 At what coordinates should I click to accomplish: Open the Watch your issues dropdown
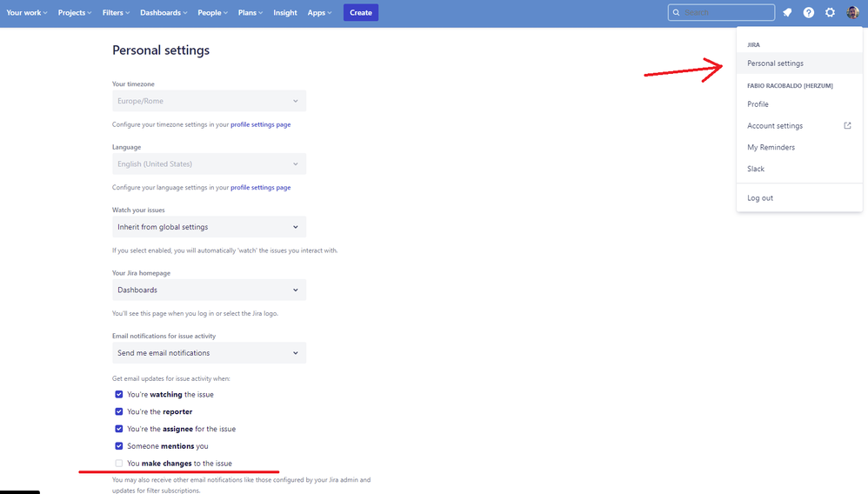click(209, 227)
